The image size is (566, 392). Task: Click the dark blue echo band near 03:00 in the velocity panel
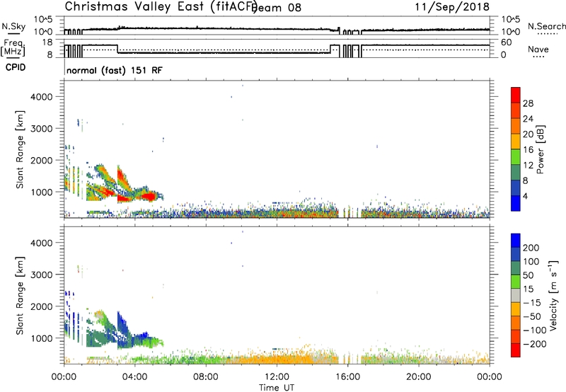point(122,323)
